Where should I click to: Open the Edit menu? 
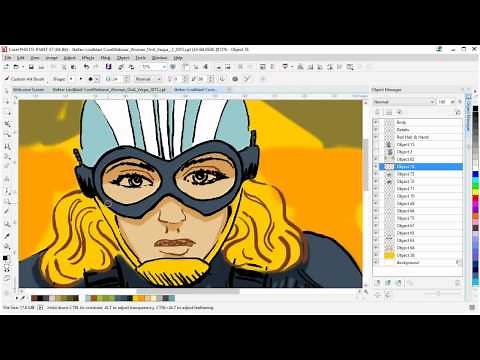pyautogui.click(x=21, y=58)
